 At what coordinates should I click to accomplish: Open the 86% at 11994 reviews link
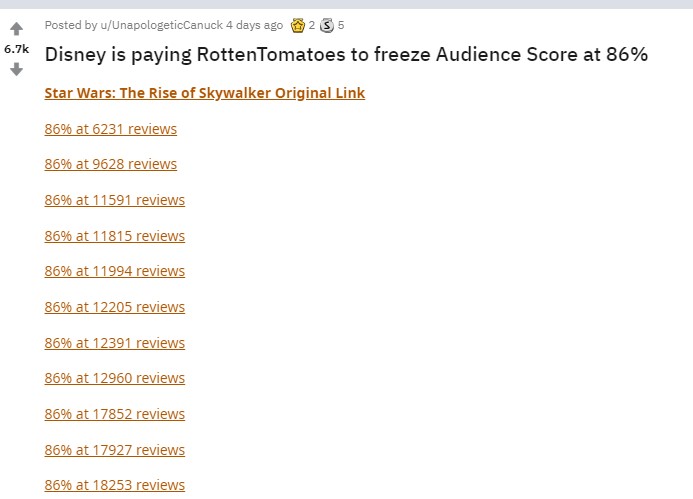point(114,271)
